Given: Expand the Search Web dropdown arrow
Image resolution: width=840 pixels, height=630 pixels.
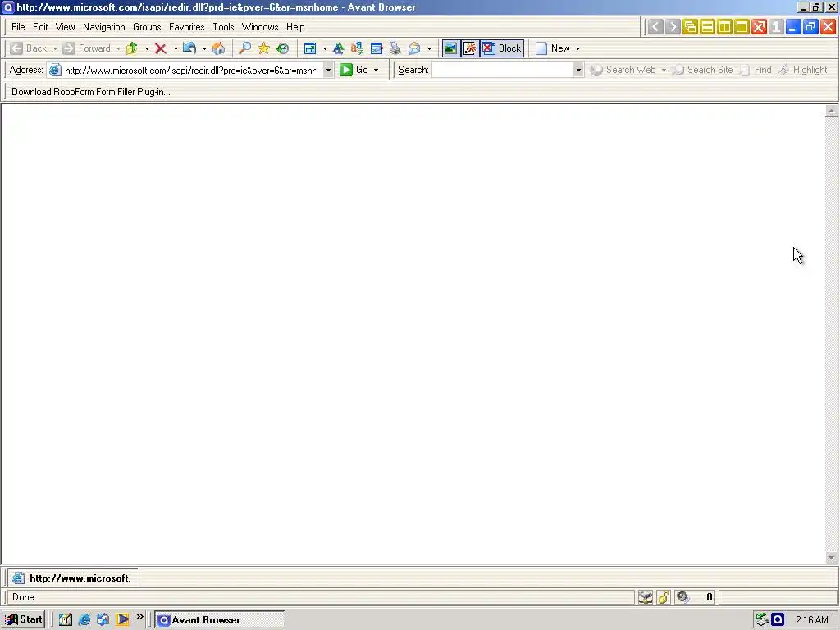Looking at the screenshot, I should click(x=663, y=71).
